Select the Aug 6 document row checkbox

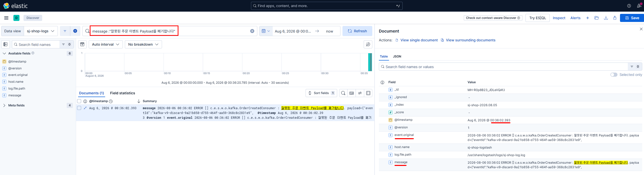(x=79, y=108)
